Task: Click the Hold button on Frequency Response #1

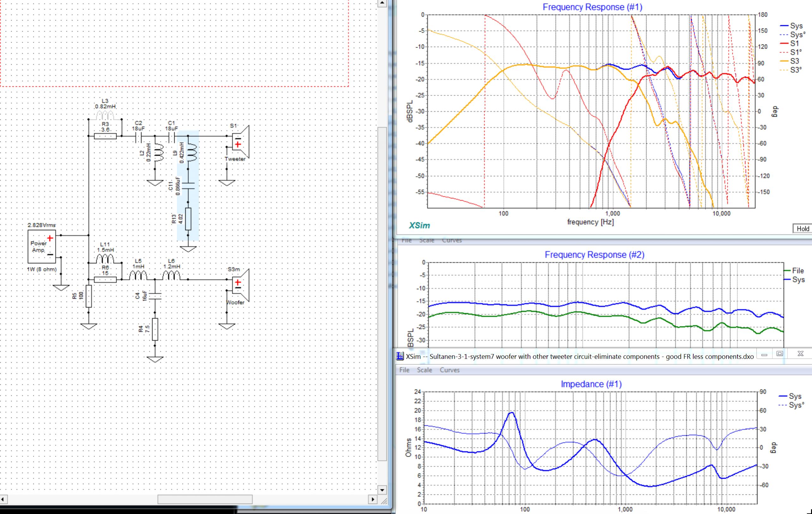Action: coord(803,229)
